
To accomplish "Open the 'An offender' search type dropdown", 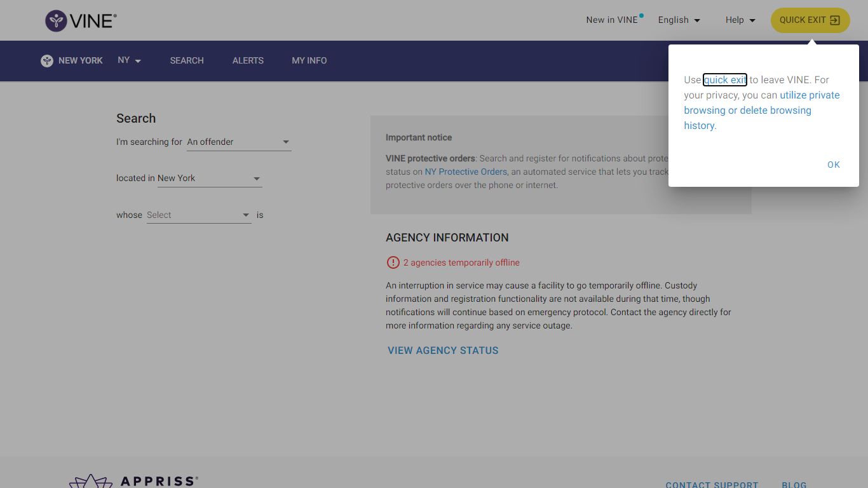I will click(x=239, y=142).
